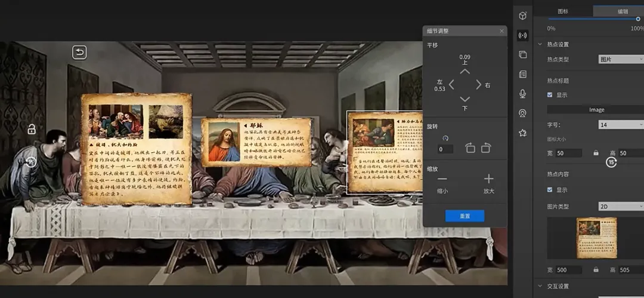
Task: Select the 耶稣 parchment card in scene
Action: [256, 142]
